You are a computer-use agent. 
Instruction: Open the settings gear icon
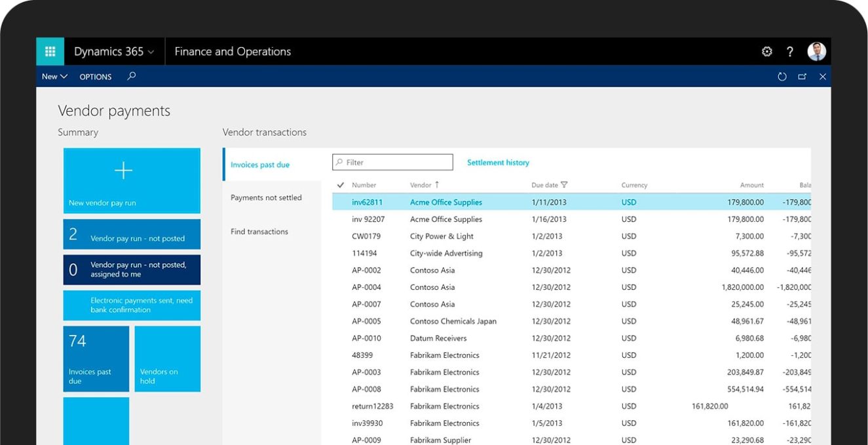767,52
